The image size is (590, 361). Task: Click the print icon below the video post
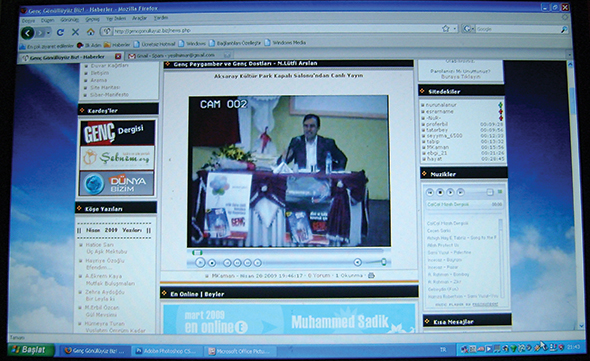coord(371,276)
